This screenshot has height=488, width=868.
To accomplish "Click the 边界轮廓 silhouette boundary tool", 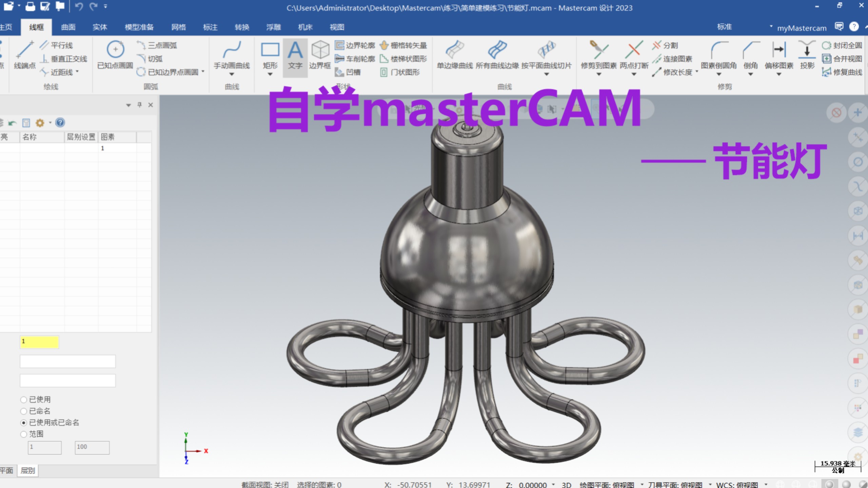I will coord(355,45).
